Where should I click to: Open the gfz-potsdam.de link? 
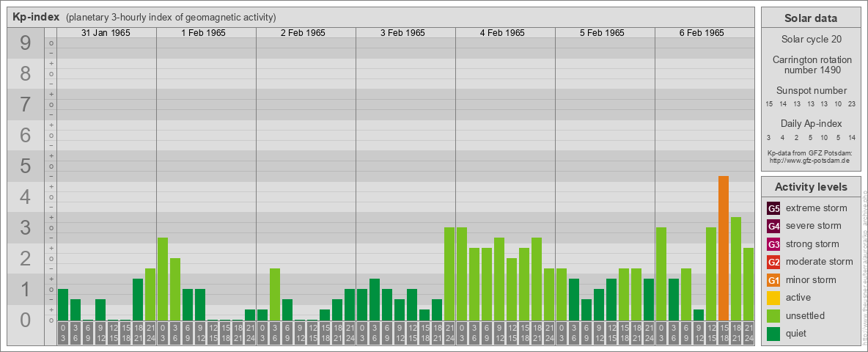pos(809,161)
